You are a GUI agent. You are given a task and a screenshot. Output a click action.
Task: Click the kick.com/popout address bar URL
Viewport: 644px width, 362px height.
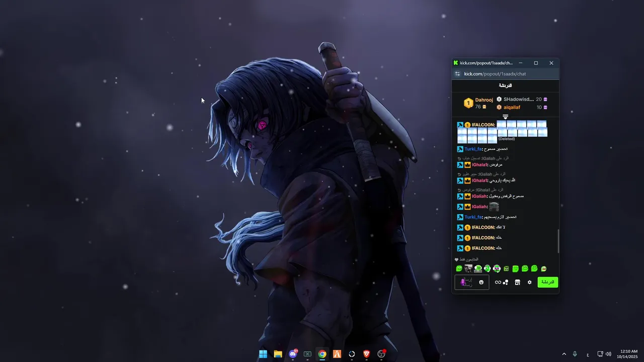click(495, 74)
